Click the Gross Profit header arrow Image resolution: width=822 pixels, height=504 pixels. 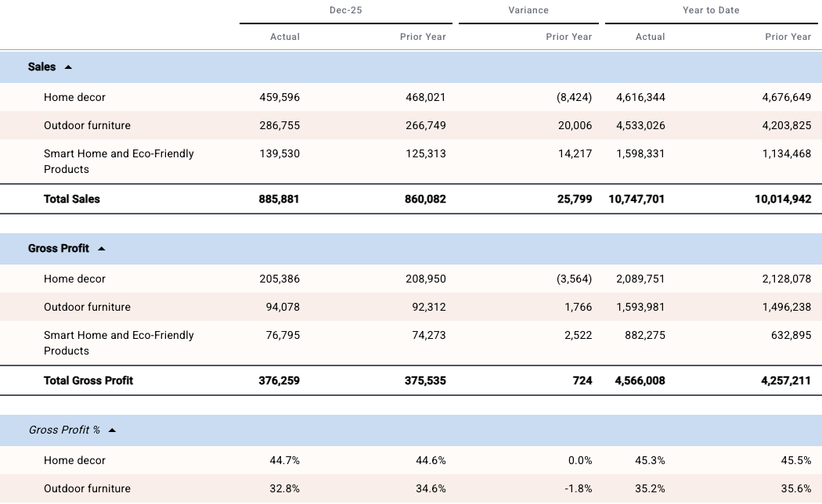102,248
